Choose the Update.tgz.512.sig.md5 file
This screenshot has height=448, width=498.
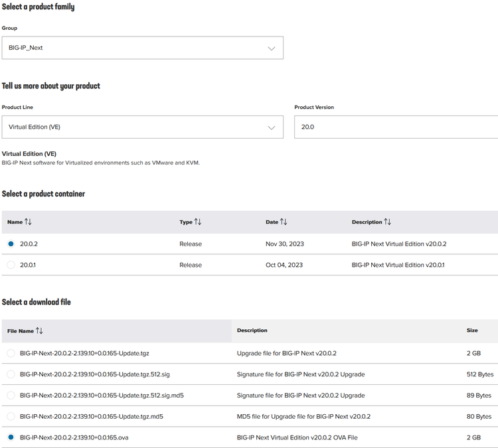pos(11,396)
